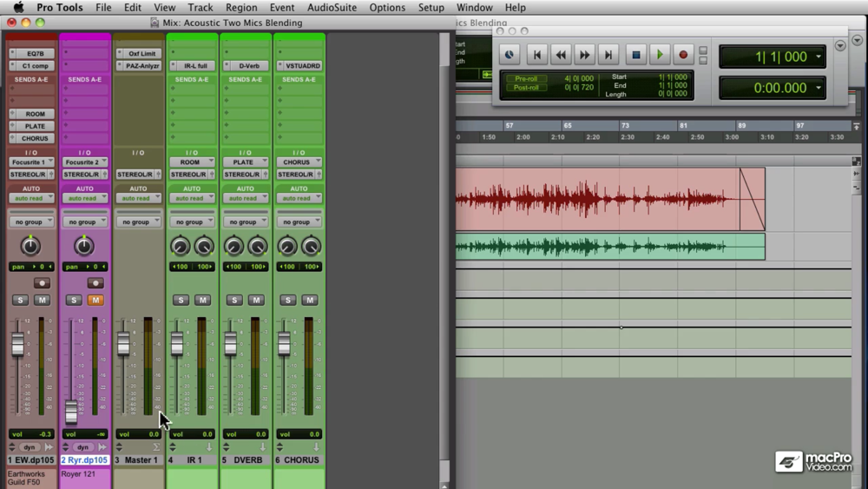Solo the IR 1 track
Image resolution: width=868 pixels, height=489 pixels.
(x=181, y=301)
